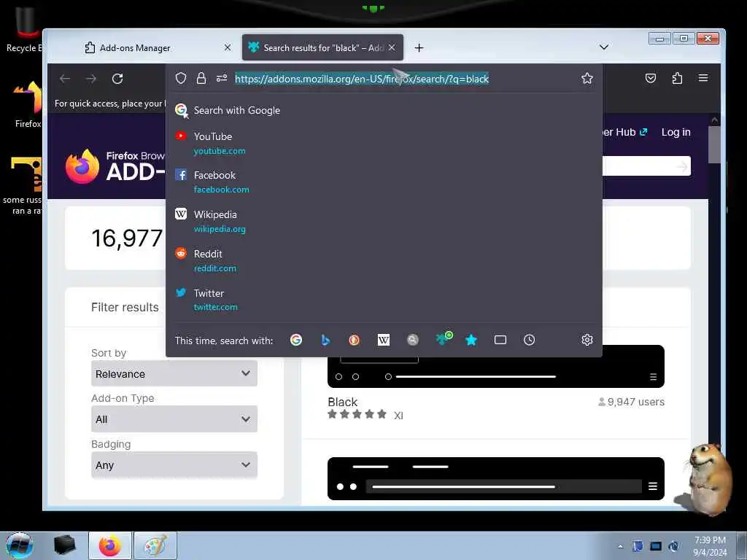Choose the Reddit suggestion row

(x=384, y=260)
